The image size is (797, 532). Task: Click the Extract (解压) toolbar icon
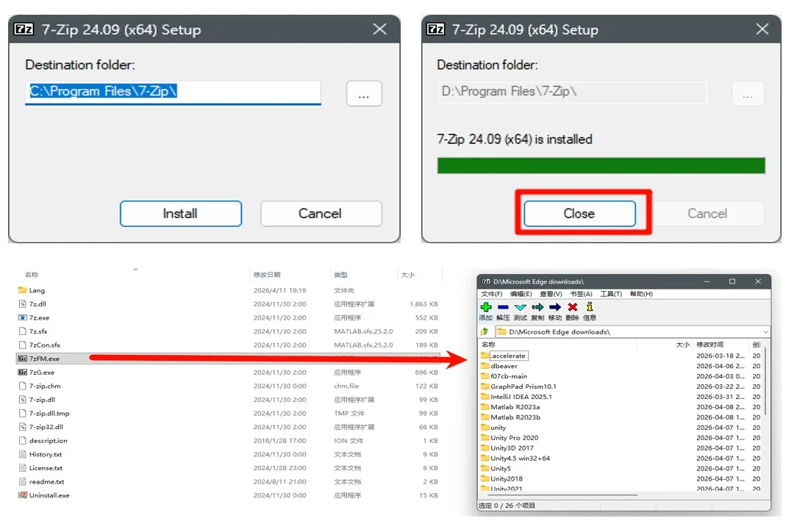503,307
